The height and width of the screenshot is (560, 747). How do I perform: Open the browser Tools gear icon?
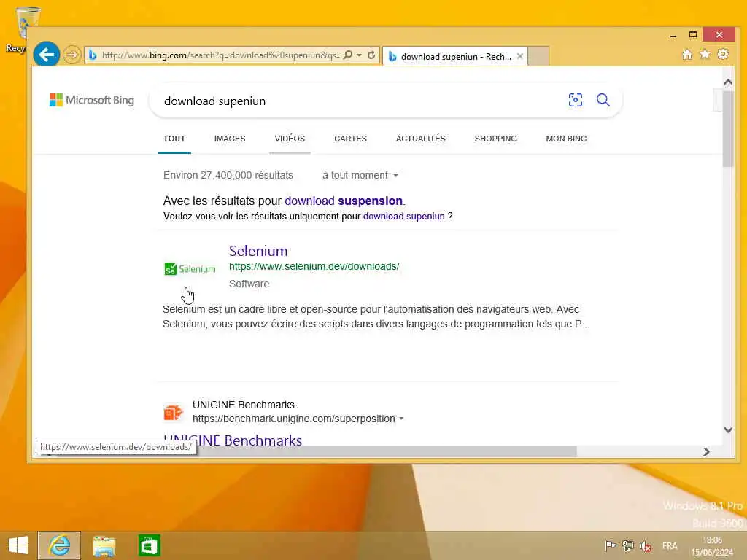pos(723,54)
